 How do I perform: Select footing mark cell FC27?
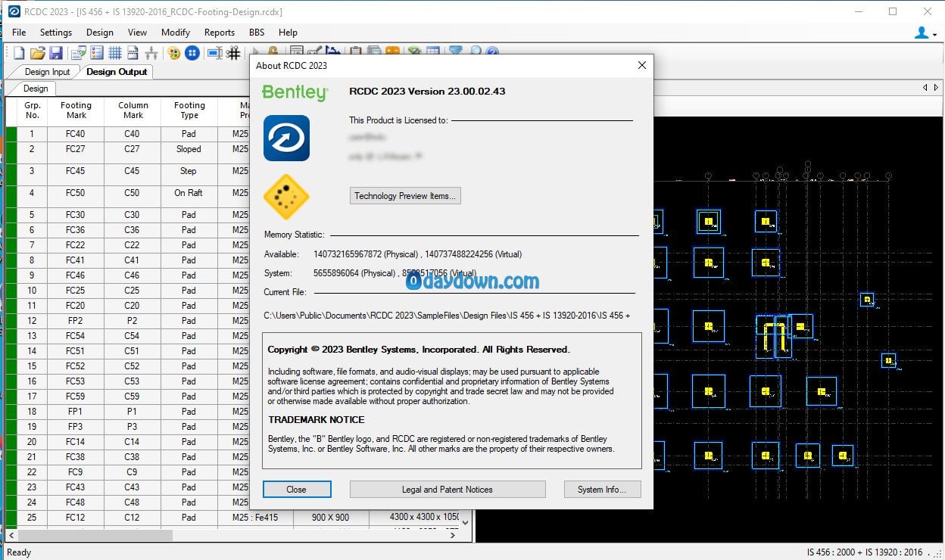point(76,149)
